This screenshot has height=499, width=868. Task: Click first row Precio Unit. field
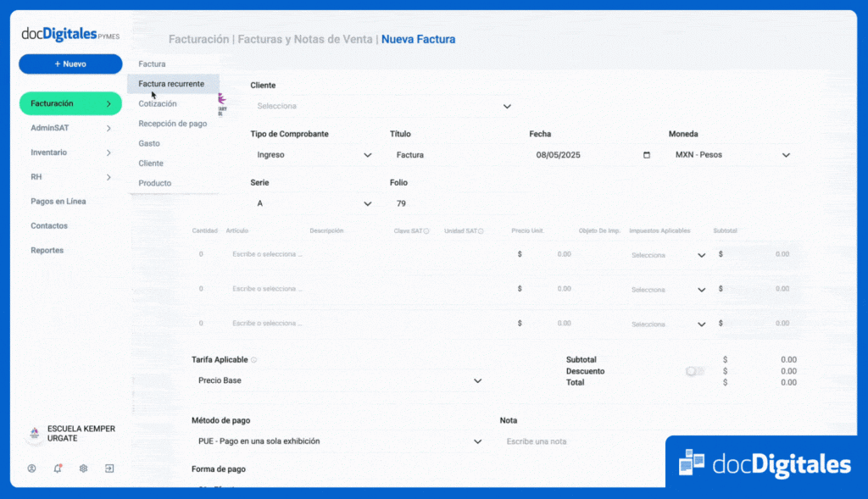545,254
